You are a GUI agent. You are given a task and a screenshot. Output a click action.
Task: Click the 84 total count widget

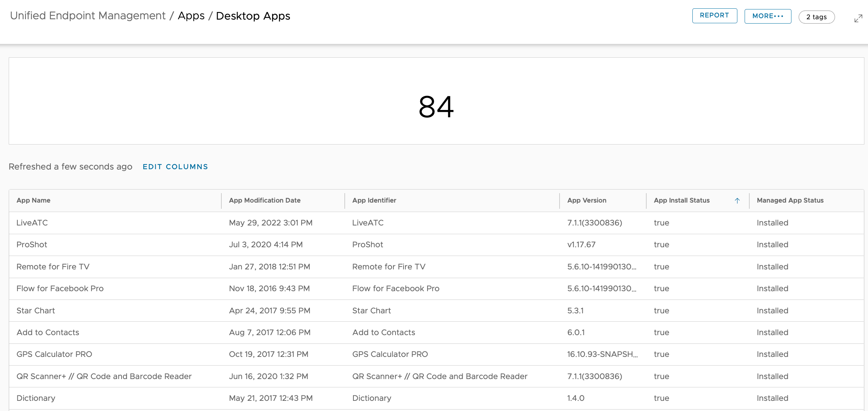(436, 106)
